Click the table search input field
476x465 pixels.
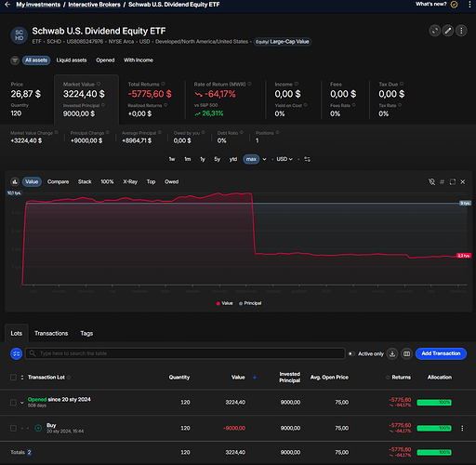185,353
